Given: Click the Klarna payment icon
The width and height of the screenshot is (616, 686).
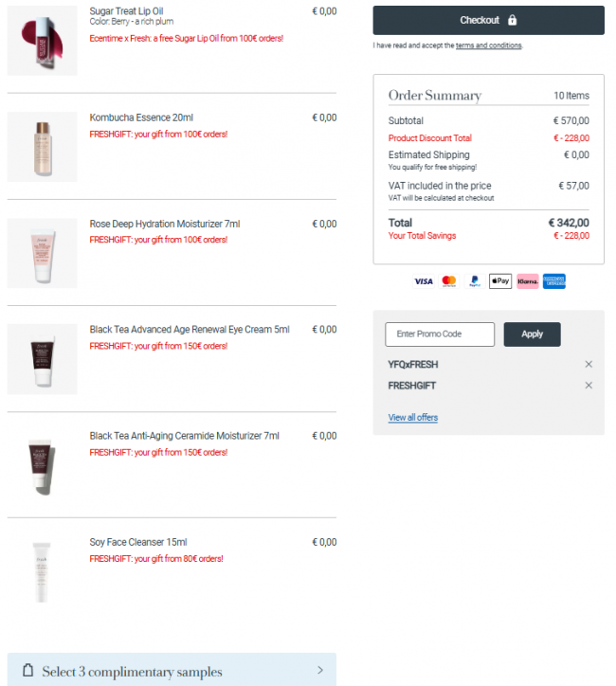Looking at the screenshot, I should (x=527, y=281).
